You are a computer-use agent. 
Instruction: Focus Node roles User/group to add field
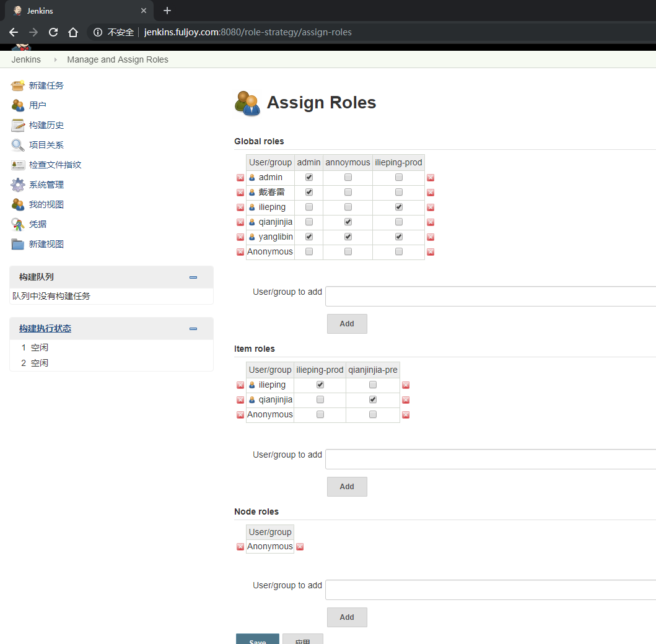click(x=491, y=590)
